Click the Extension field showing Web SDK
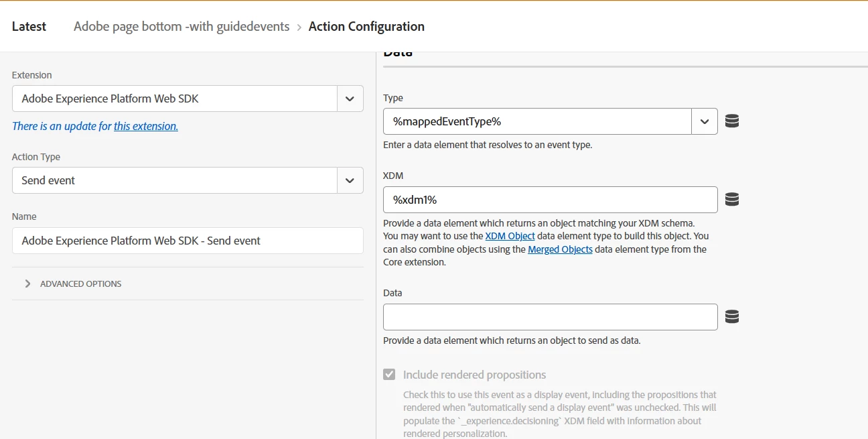Image resolution: width=868 pixels, height=439 pixels. [x=174, y=99]
